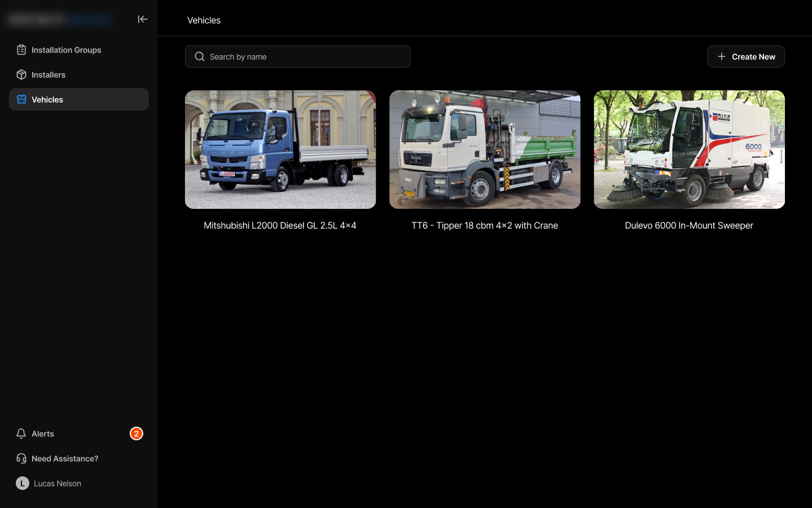Screen dimensions: 812x508
Task: Click the Vehicles page heading
Action: tap(204, 20)
